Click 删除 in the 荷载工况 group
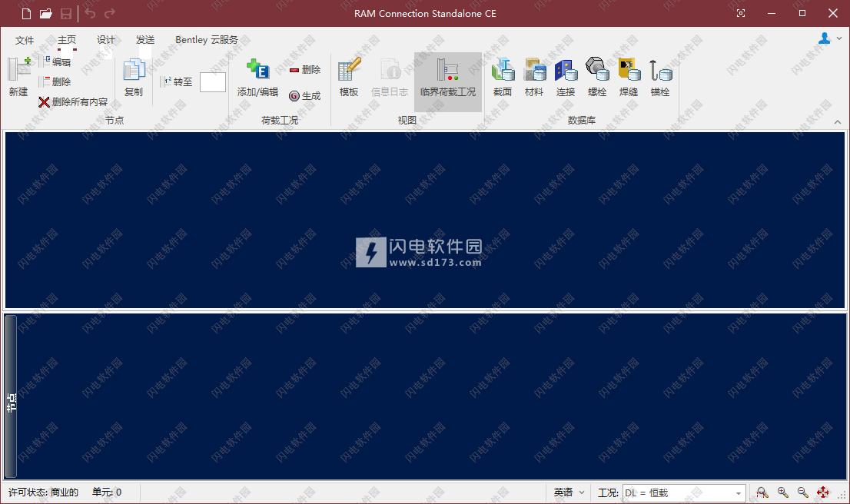This screenshot has height=504, width=850. (305, 69)
